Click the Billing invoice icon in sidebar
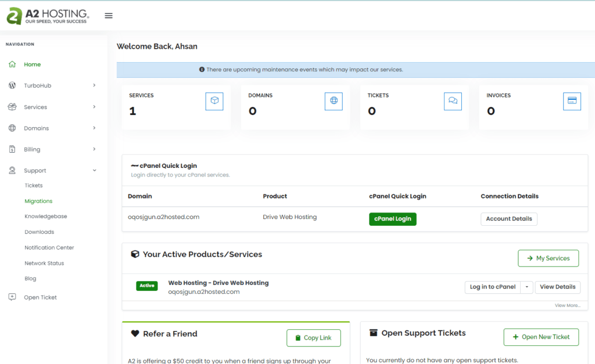This screenshot has width=595, height=364. pyautogui.click(x=12, y=149)
